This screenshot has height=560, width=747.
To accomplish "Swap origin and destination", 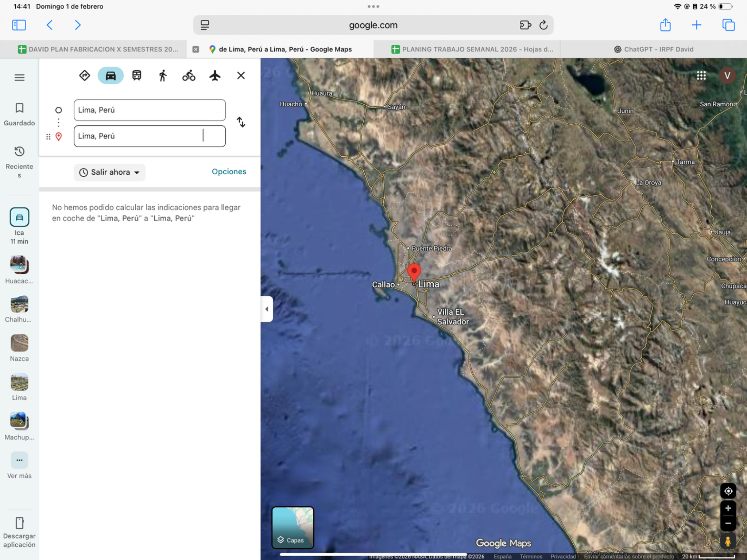I will (241, 122).
